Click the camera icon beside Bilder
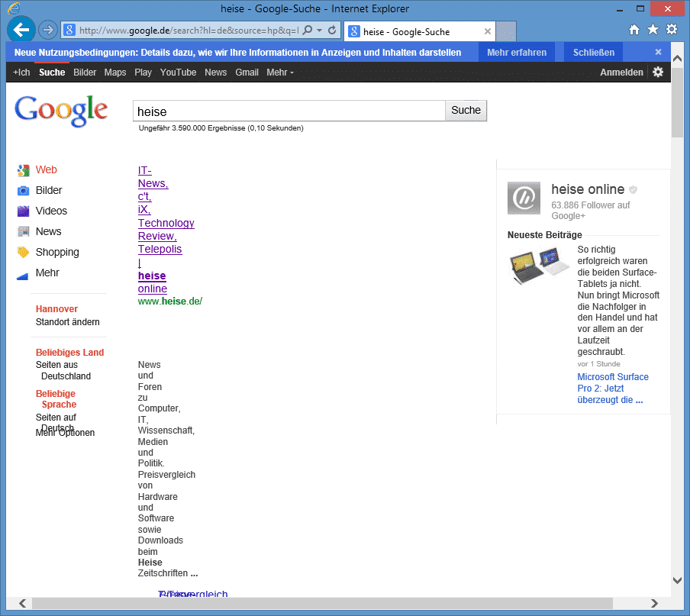 pyautogui.click(x=24, y=191)
